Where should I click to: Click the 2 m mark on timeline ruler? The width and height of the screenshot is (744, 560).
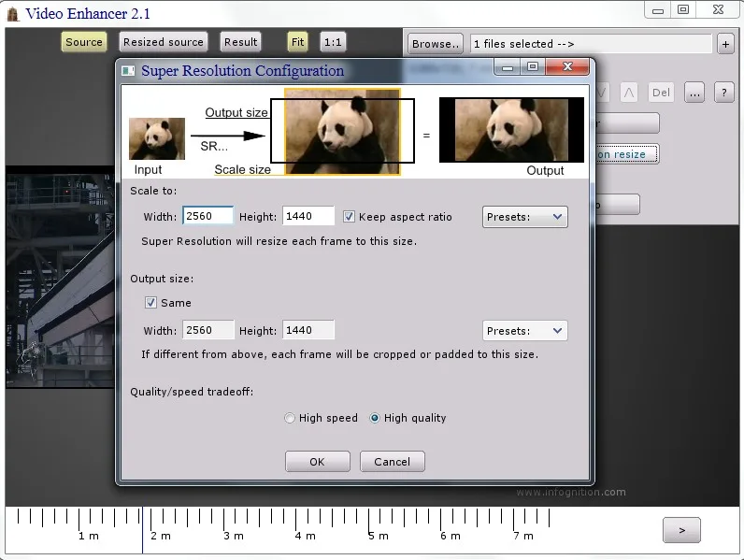point(161,536)
